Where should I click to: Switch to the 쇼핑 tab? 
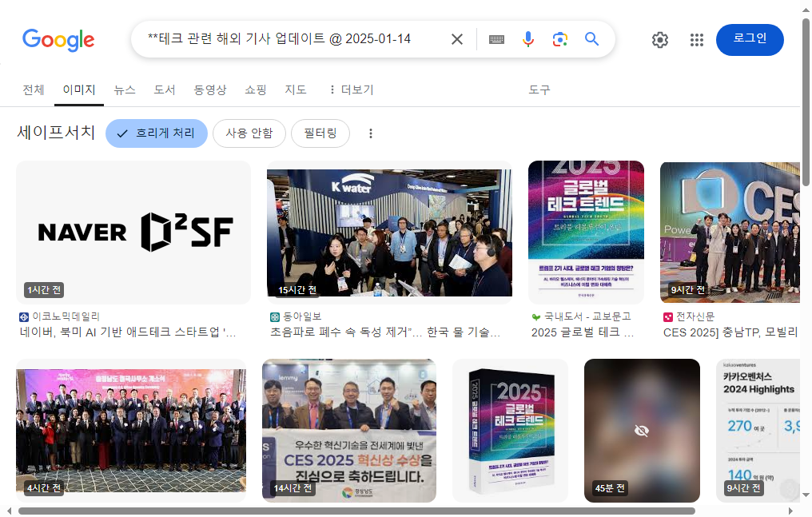(x=256, y=90)
